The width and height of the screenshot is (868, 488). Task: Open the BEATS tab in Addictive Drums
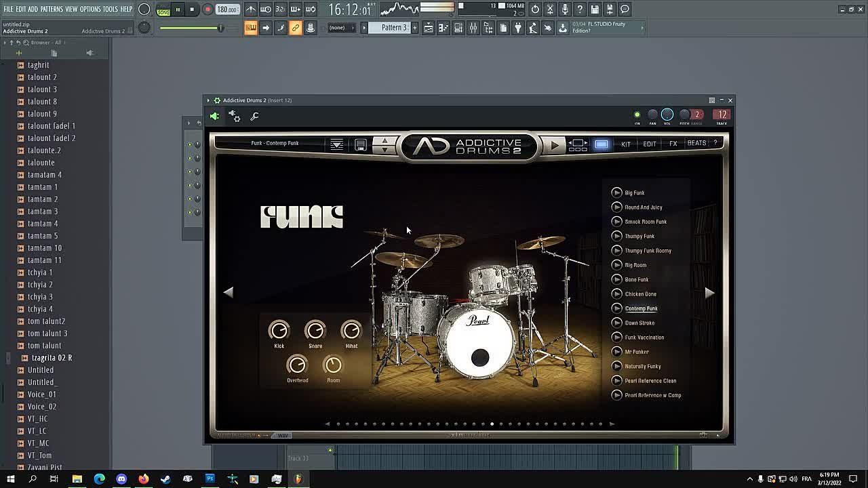pyautogui.click(x=697, y=143)
